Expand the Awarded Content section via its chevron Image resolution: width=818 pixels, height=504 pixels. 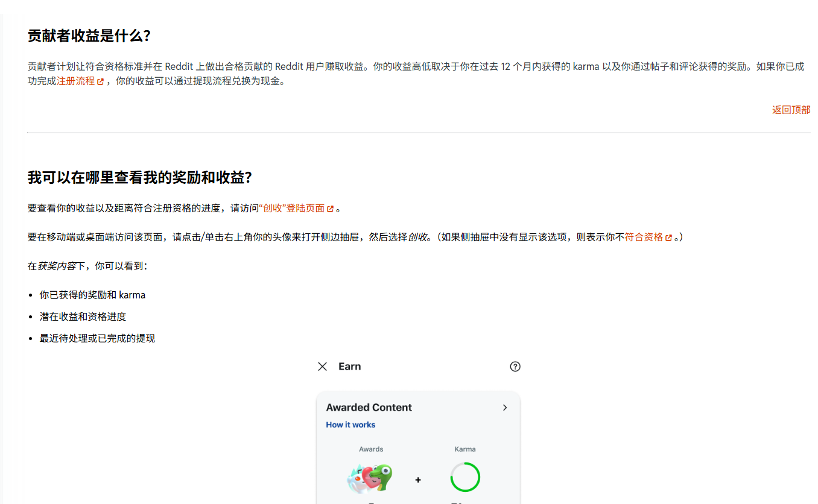(x=505, y=408)
